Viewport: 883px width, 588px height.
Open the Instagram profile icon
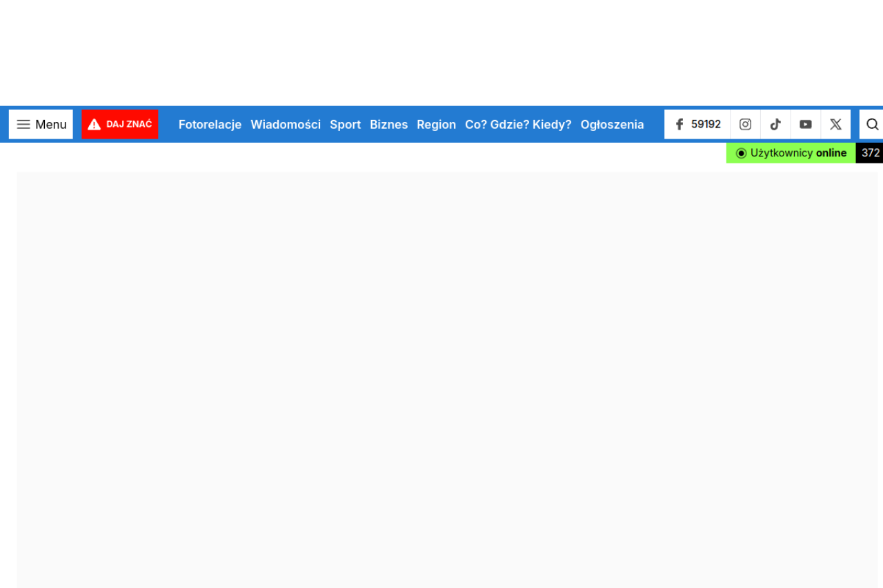[745, 124]
